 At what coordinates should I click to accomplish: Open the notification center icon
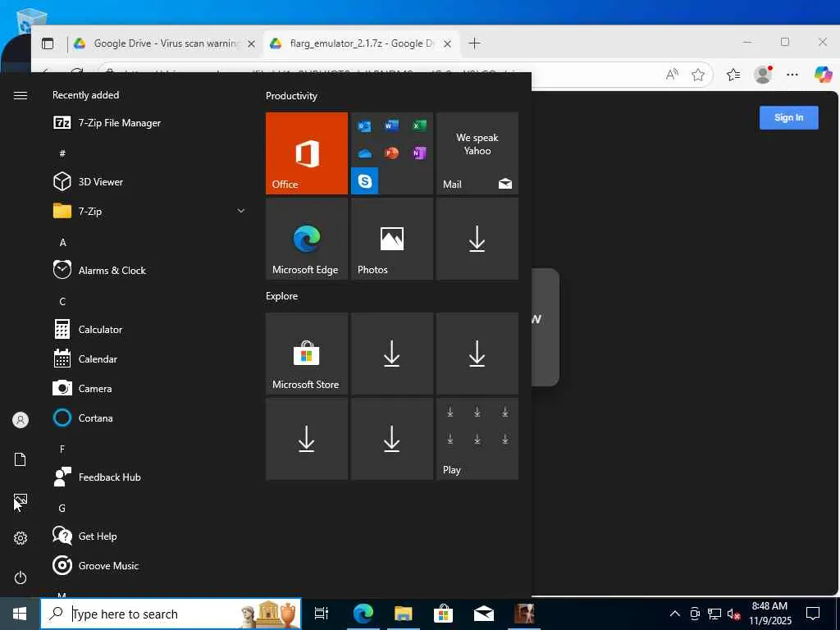point(813,614)
